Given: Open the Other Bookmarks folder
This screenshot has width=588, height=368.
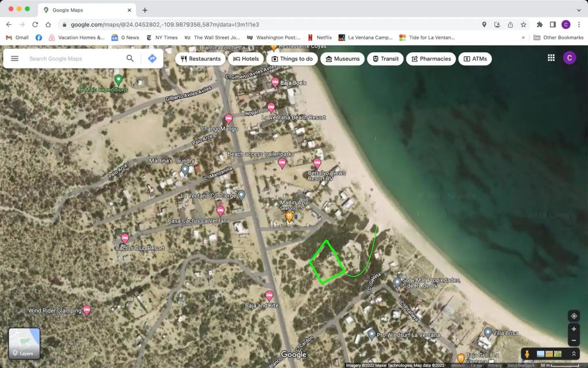Looking at the screenshot, I should 558,37.
